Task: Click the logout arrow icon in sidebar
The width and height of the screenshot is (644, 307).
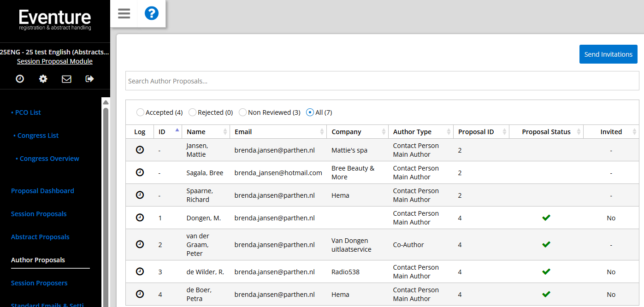Action: click(x=90, y=79)
